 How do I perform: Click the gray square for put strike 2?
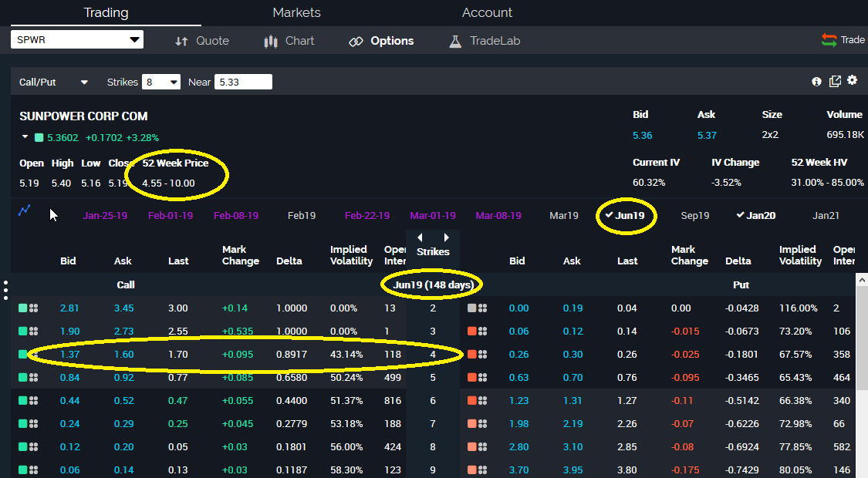[471, 308]
